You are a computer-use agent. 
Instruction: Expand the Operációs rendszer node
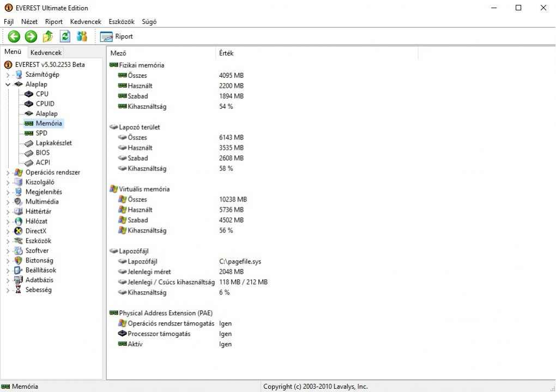coord(8,173)
